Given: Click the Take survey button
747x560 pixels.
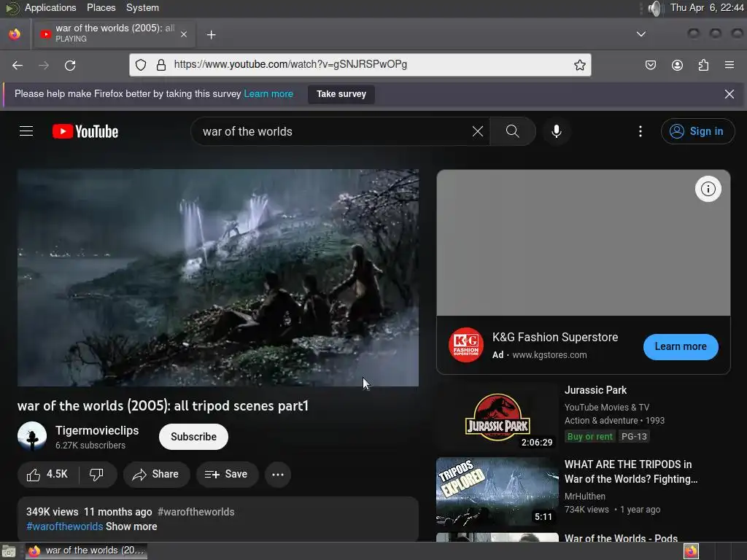Looking at the screenshot, I should click(341, 94).
